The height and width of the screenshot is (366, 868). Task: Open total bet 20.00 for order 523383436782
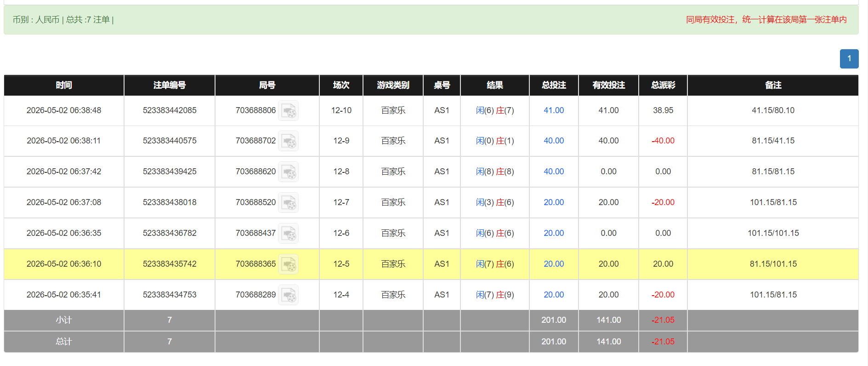pos(554,233)
